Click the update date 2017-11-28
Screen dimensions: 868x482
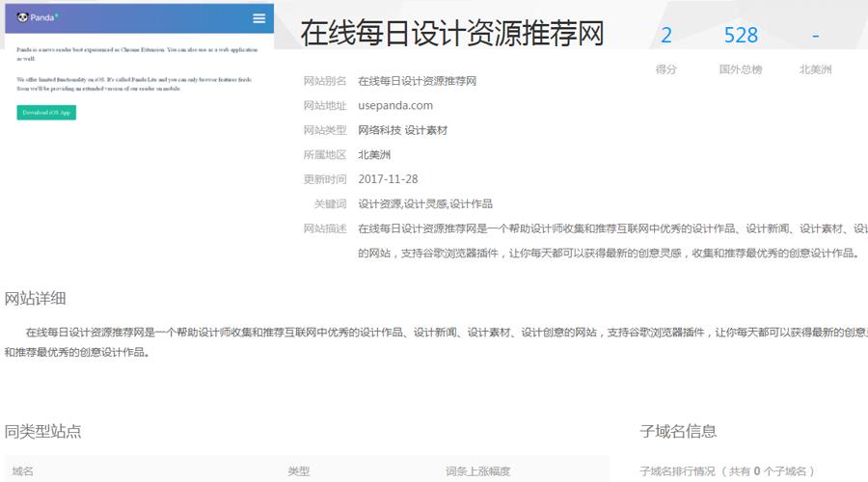click(388, 179)
